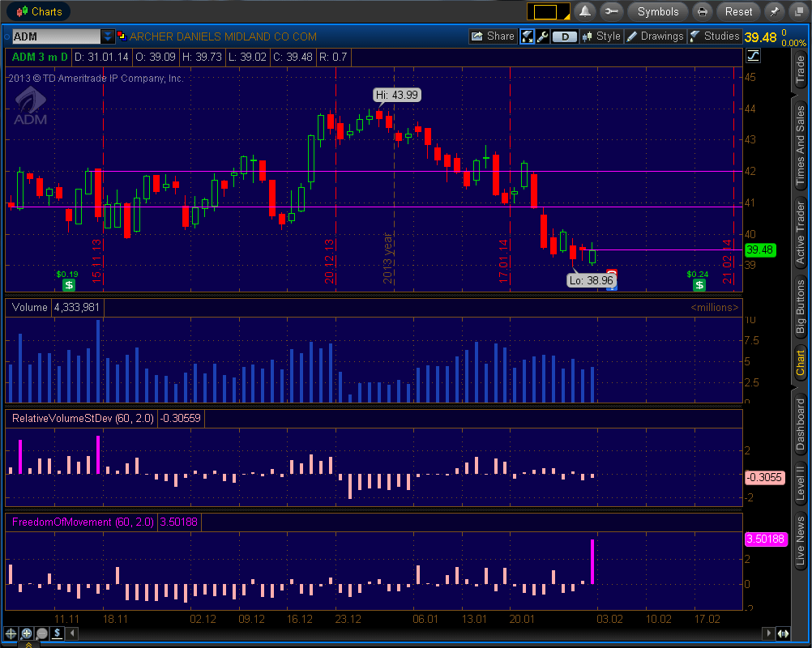The image size is (812, 648).
Task: Open chart settings wrench next to Share
Action: click(542, 36)
